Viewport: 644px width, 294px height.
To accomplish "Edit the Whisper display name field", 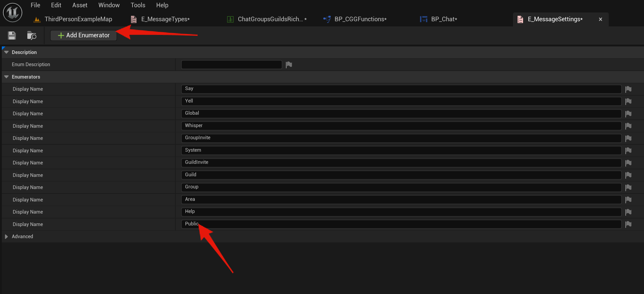I will [401, 126].
